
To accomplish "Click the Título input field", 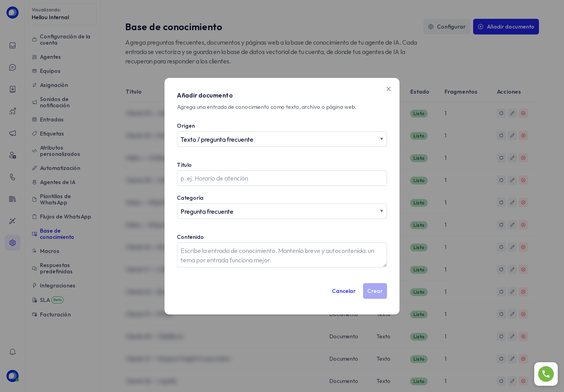I will click(x=282, y=178).
